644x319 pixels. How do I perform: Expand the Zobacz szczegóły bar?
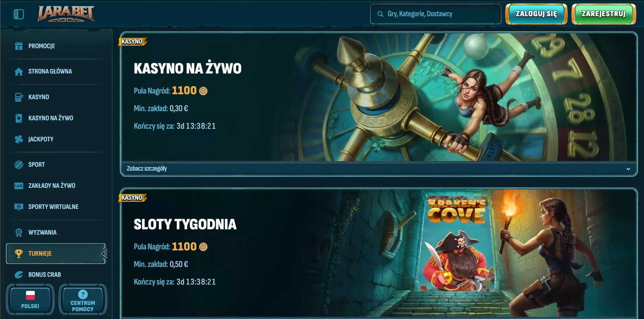pyautogui.click(x=379, y=169)
